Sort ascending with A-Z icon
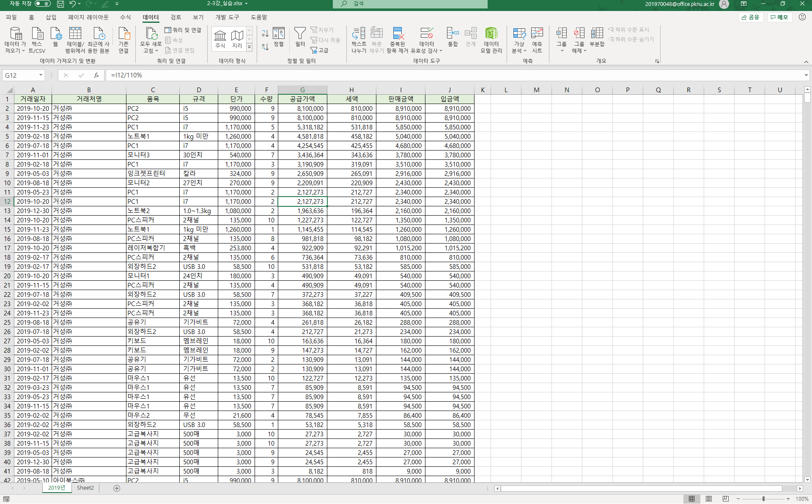812x504 pixels. pos(265,33)
